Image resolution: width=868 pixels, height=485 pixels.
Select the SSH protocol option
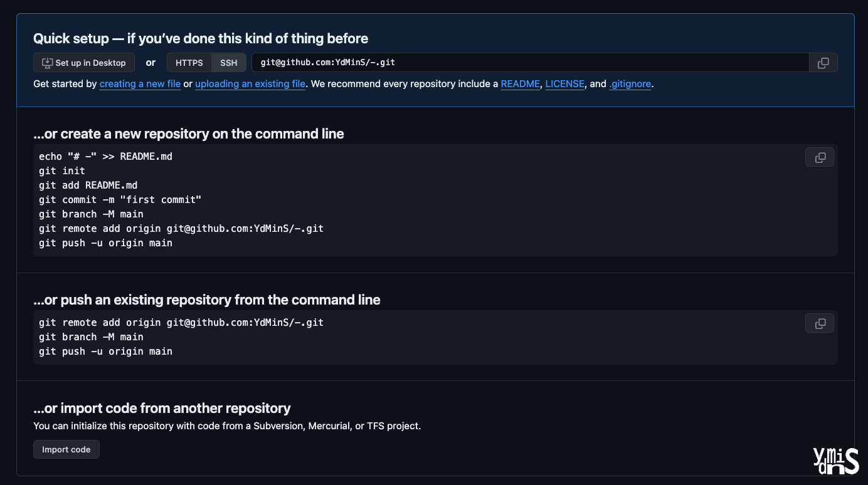(229, 63)
